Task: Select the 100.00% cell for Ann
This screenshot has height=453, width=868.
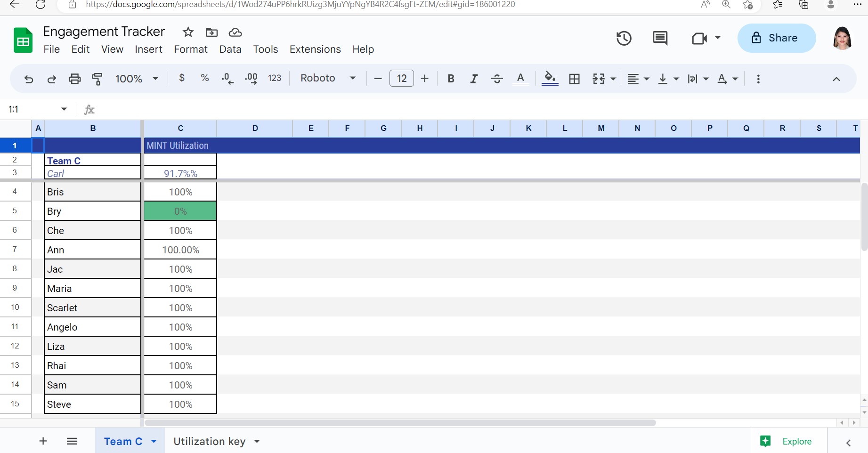Action: coord(180,250)
